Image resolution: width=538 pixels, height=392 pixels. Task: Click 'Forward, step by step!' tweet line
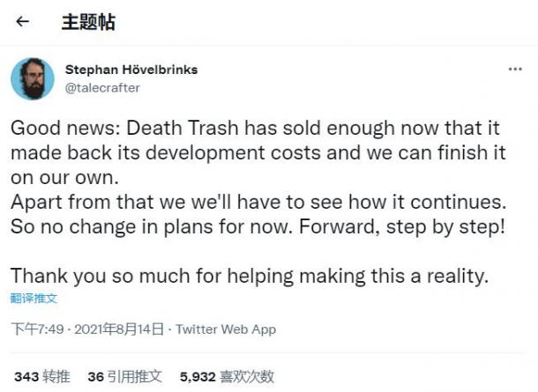[402, 227]
